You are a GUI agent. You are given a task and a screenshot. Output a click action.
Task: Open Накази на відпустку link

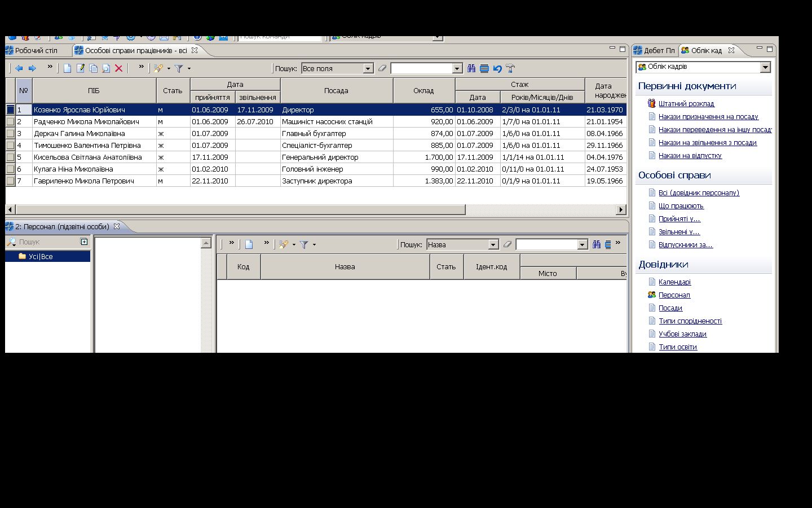(x=690, y=156)
